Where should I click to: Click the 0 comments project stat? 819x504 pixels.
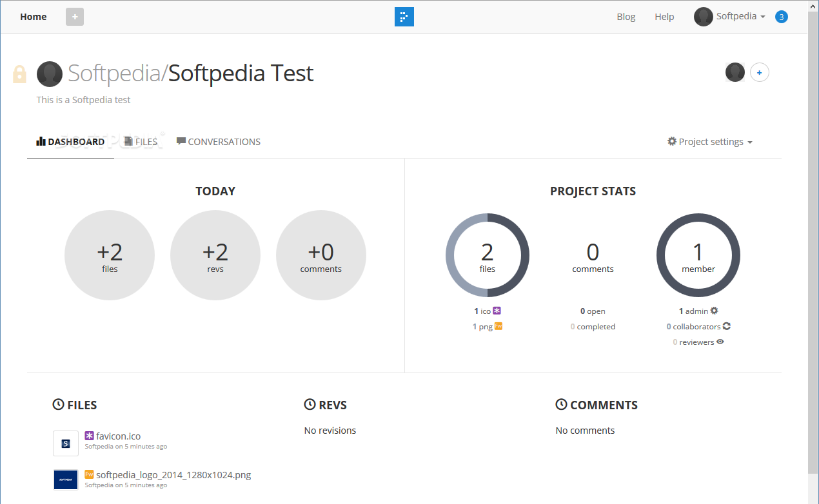pyautogui.click(x=593, y=257)
